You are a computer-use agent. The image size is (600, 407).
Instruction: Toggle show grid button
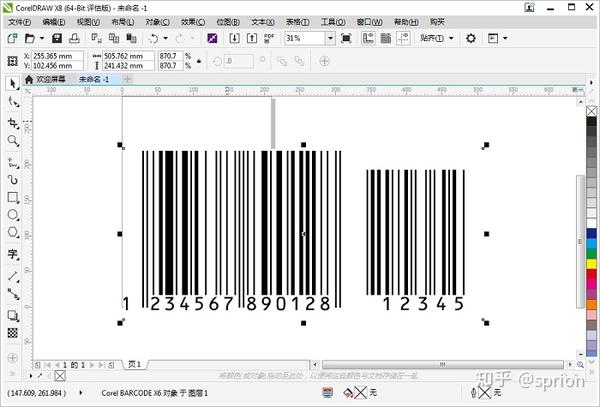click(x=386, y=38)
